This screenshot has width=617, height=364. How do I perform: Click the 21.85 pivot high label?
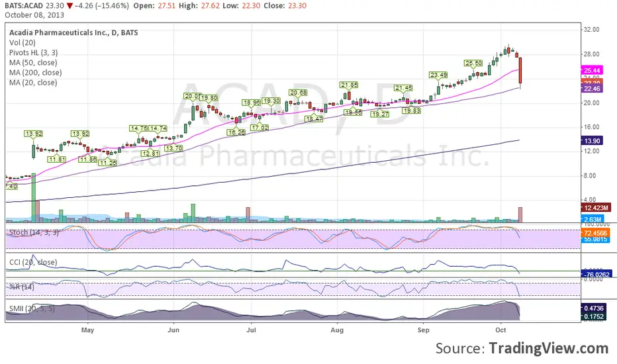coord(349,85)
